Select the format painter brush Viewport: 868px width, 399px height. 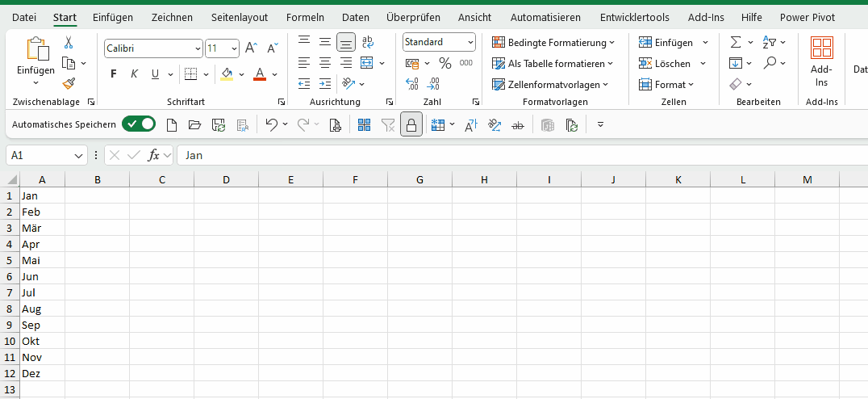[x=69, y=82]
